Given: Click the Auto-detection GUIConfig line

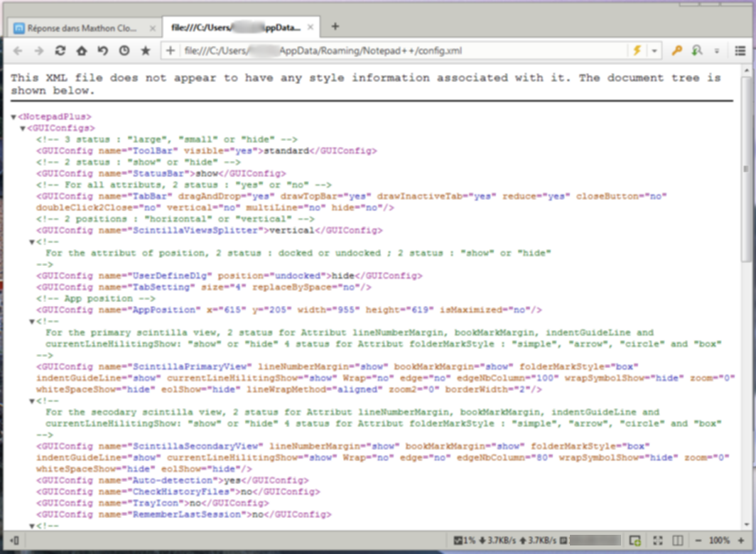Looking at the screenshot, I should coord(173,481).
